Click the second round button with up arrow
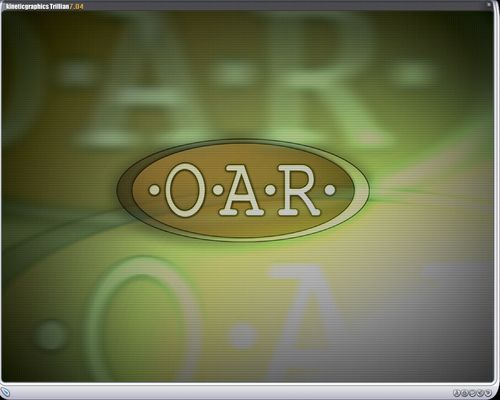 pyautogui.click(x=464, y=393)
